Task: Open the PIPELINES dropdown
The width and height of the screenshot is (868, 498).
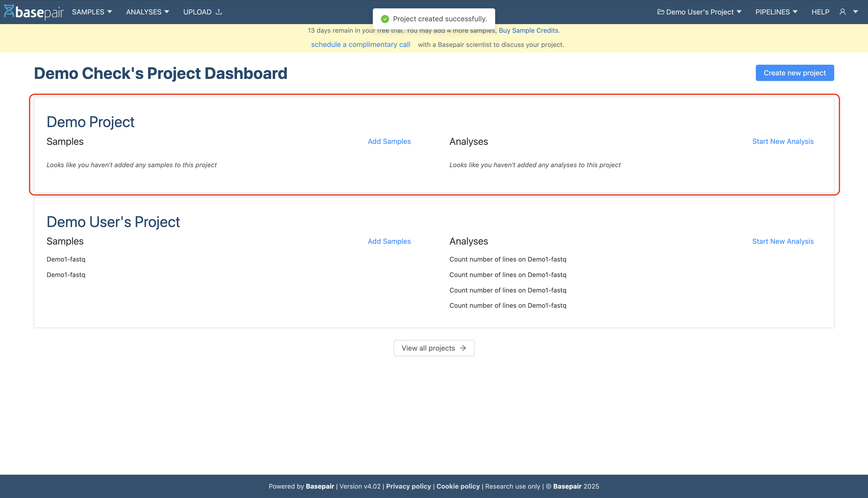Action: tap(776, 12)
